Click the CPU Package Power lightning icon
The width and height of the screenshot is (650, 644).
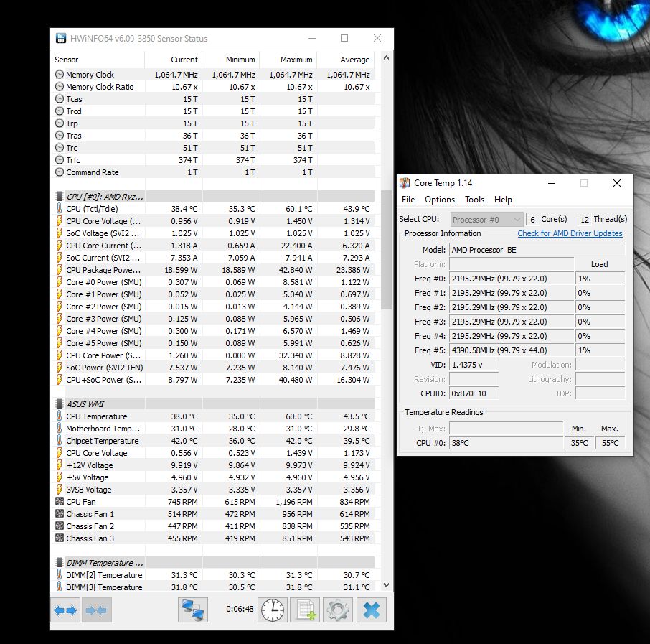[60, 269]
